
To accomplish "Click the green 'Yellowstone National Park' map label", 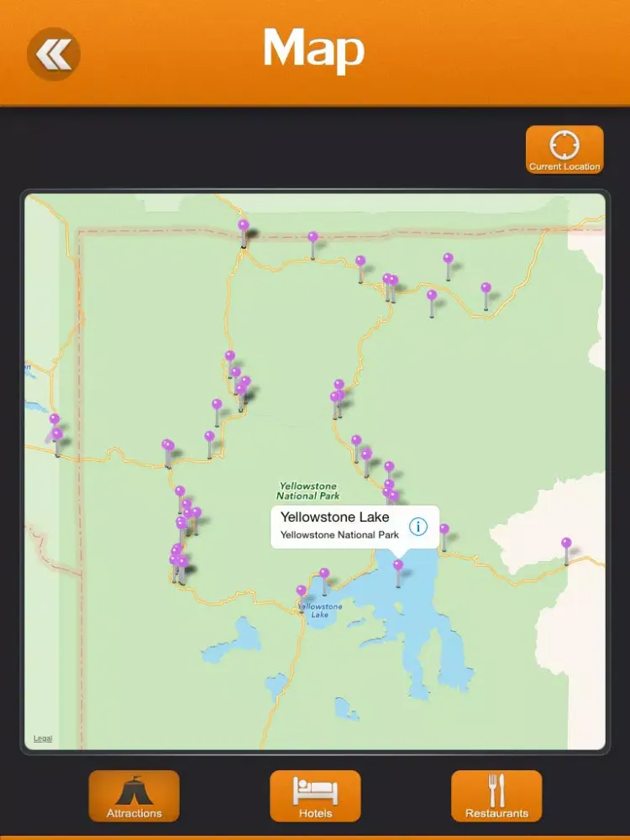I will [307, 491].
